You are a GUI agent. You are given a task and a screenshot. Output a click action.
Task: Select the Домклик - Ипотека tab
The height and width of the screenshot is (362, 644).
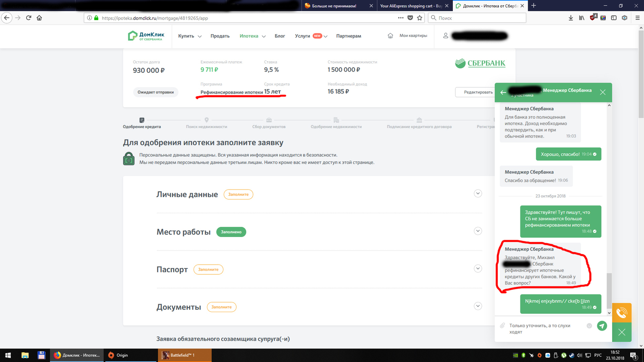(490, 6)
